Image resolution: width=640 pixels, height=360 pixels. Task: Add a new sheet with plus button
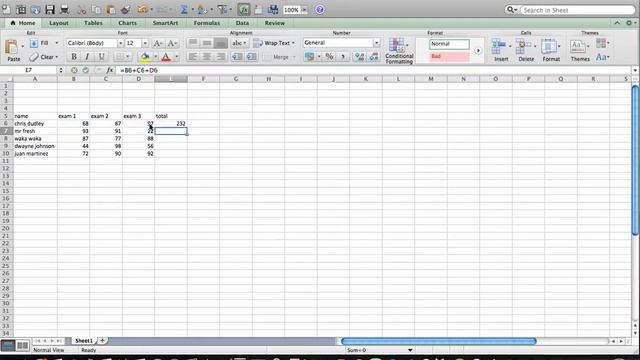pos(102,340)
